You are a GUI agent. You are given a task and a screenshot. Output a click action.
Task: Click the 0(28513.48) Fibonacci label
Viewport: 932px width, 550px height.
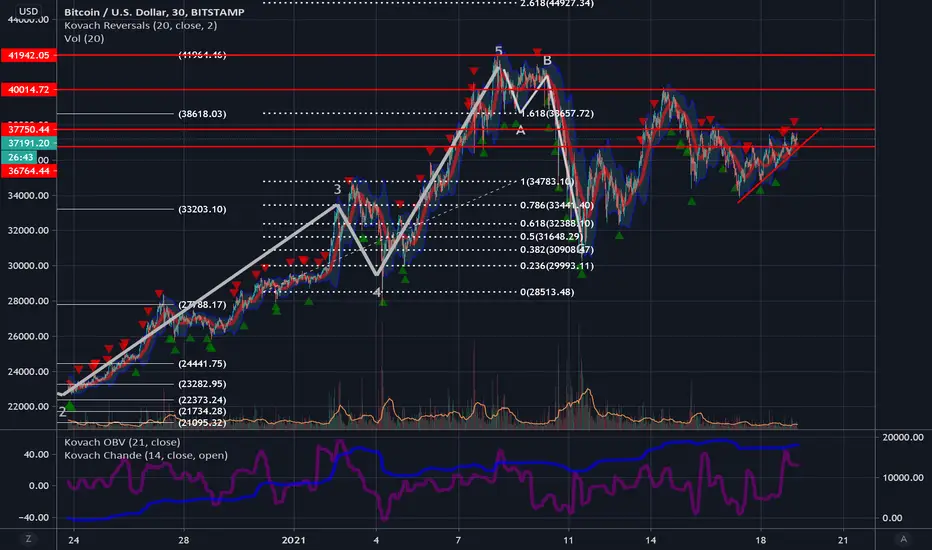(547, 292)
